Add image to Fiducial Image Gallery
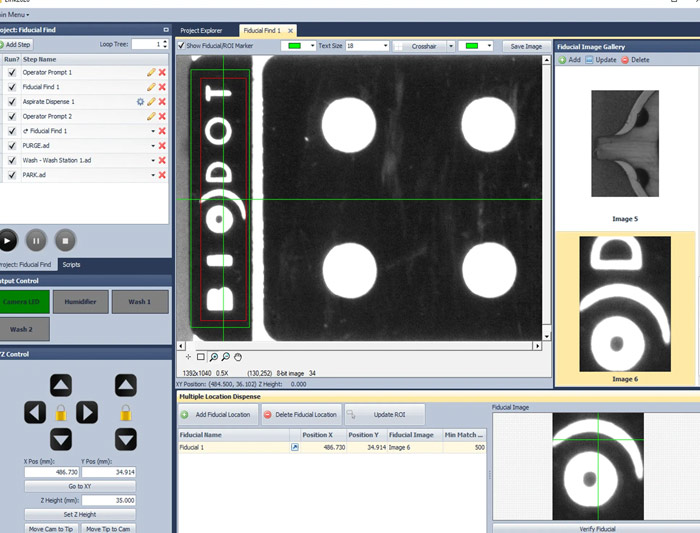Image resolution: width=700 pixels, height=533 pixels. (x=570, y=60)
